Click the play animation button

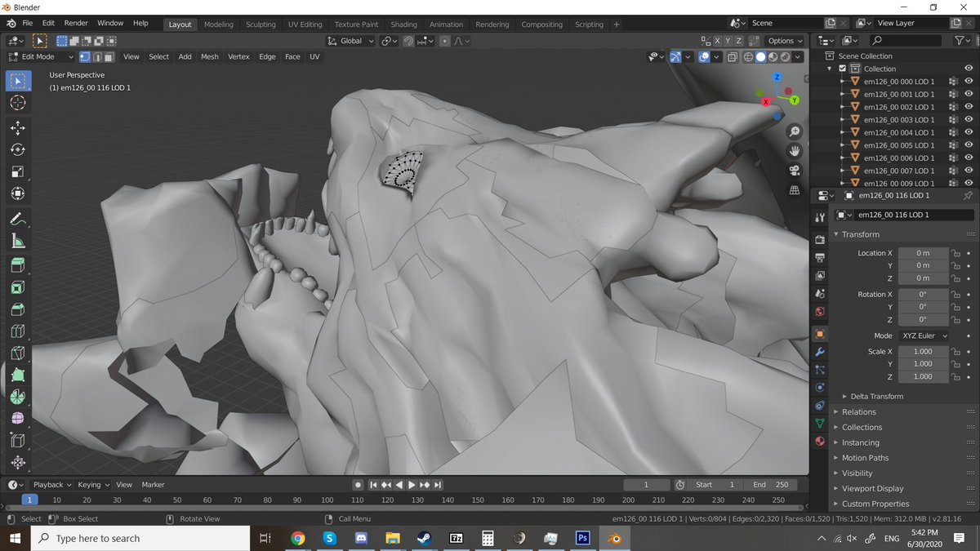412,485
